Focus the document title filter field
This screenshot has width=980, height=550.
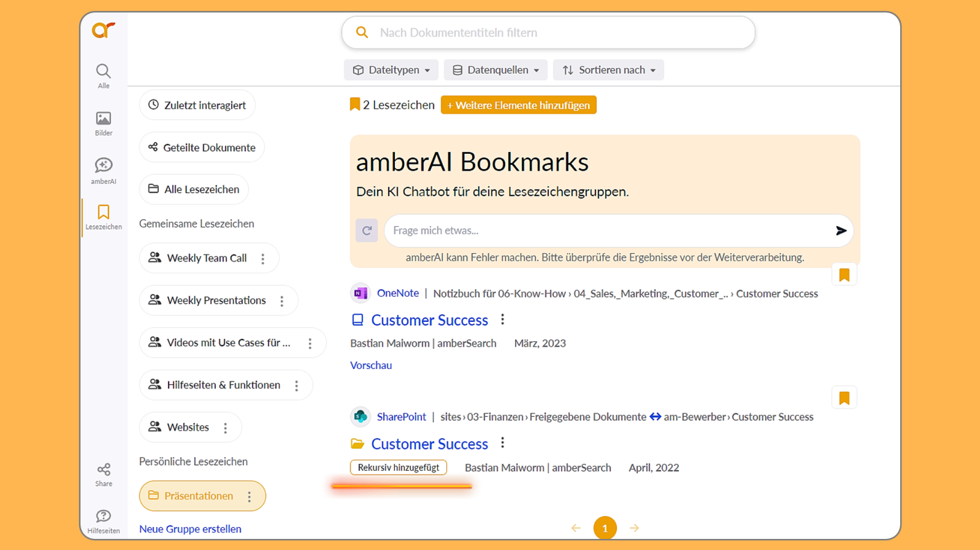(x=548, y=33)
